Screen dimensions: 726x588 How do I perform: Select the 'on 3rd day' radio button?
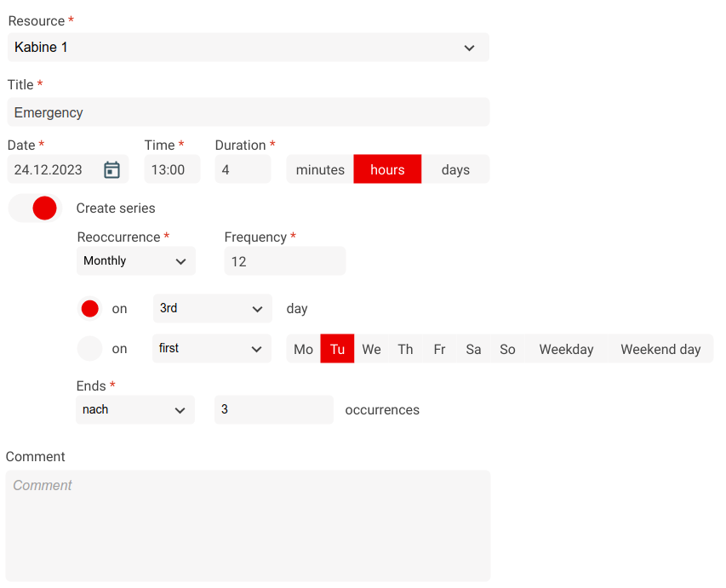[x=89, y=309]
